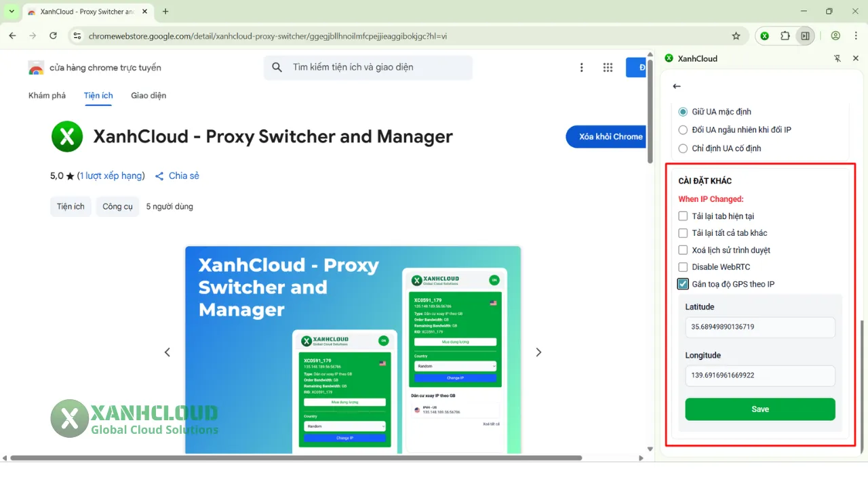868x488 pixels.
Task: Open the Chrome three-dot menu
Action: pos(855,36)
